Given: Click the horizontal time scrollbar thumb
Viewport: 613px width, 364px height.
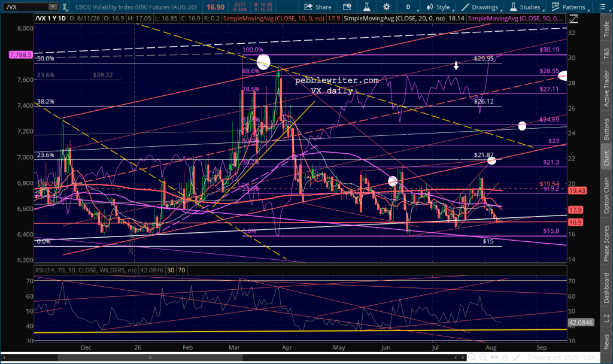Looking at the screenshot, I should [x=150, y=357].
